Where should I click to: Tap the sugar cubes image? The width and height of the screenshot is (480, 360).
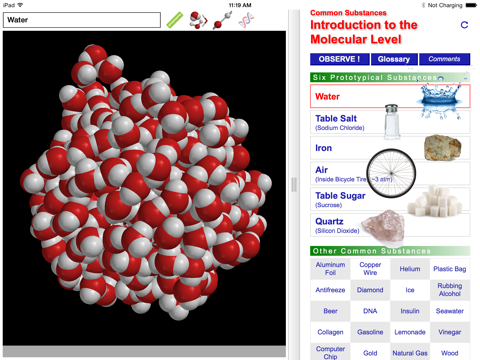tap(435, 201)
